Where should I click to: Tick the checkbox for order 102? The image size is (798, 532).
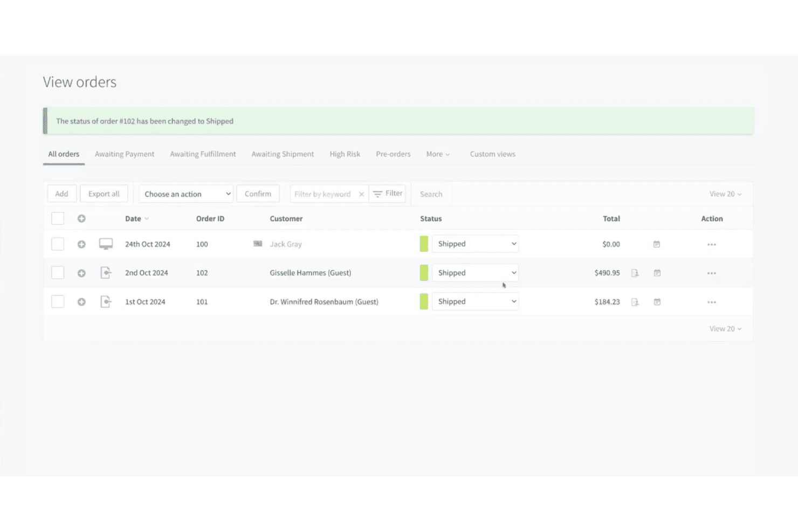point(58,273)
